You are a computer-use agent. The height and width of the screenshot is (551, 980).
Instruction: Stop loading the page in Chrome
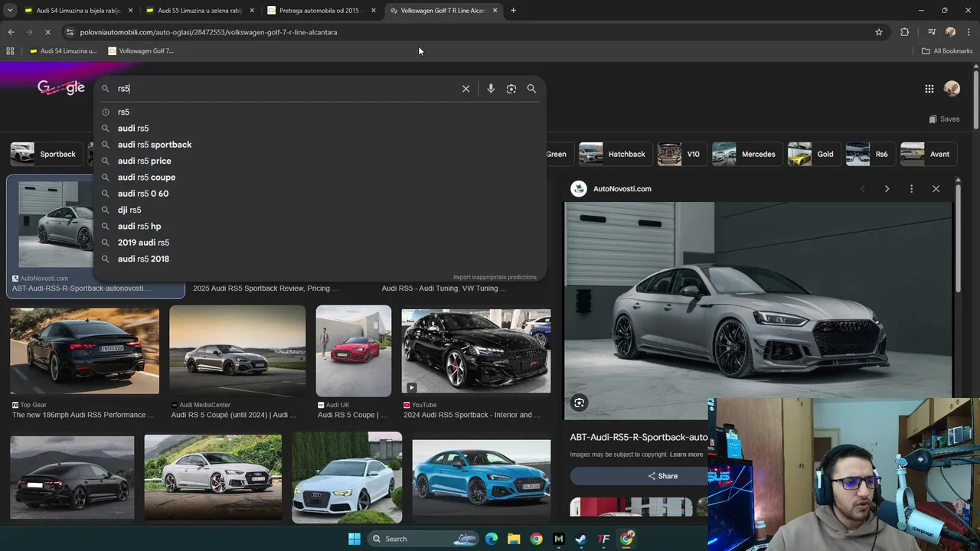(47, 32)
